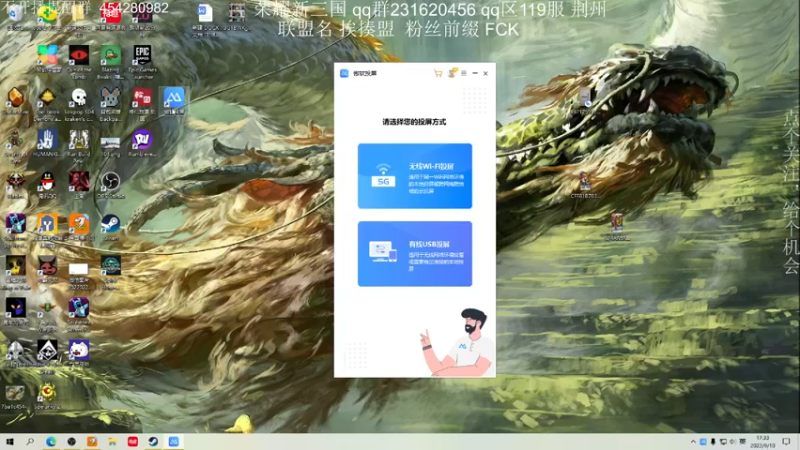Select the OBS Studio desktop icon
The height and width of the screenshot is (450, 800).
pyautogui.click(x=111, y=185)
